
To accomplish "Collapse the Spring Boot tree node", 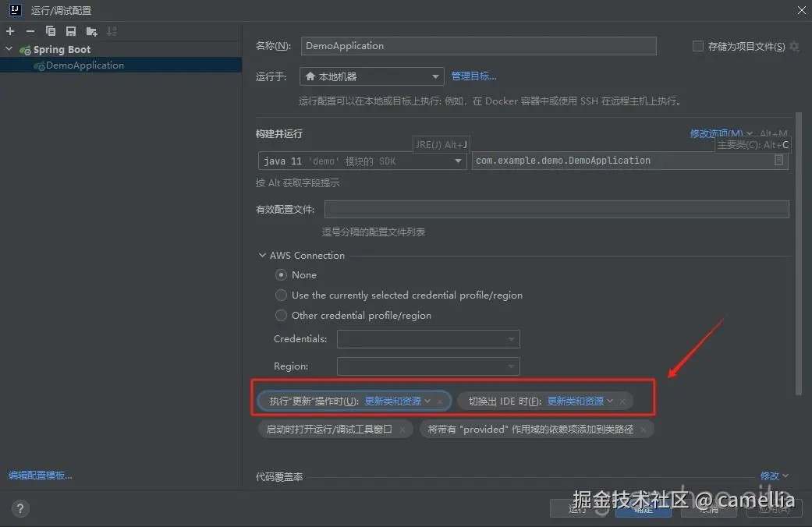I will coord(9,49).
